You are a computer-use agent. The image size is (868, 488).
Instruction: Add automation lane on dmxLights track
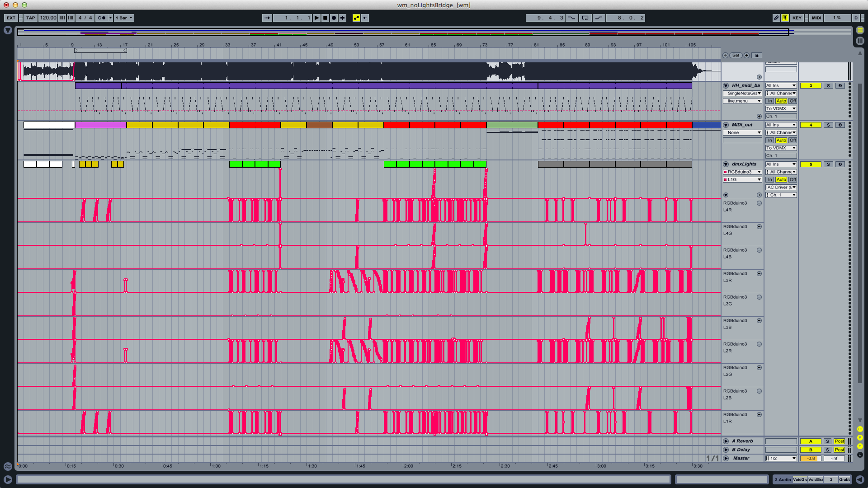pyautogui.click(x=759, y=195)
